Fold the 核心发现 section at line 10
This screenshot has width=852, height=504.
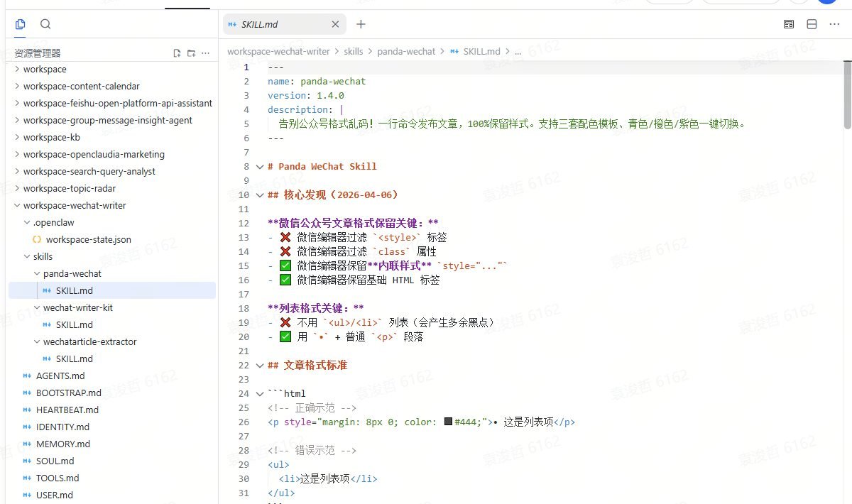tap(259, 195)
